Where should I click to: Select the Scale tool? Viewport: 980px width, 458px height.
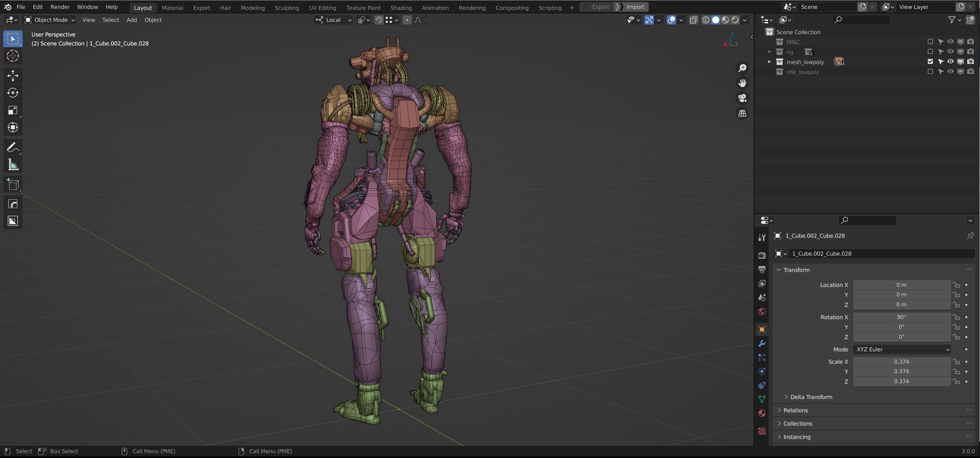13,110
